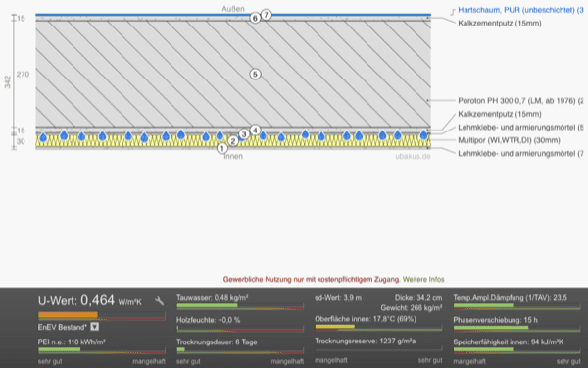Select the upper Lehmklebe- und armierungsmörtel label
588x368 pixels.
(x=520, y=128)
